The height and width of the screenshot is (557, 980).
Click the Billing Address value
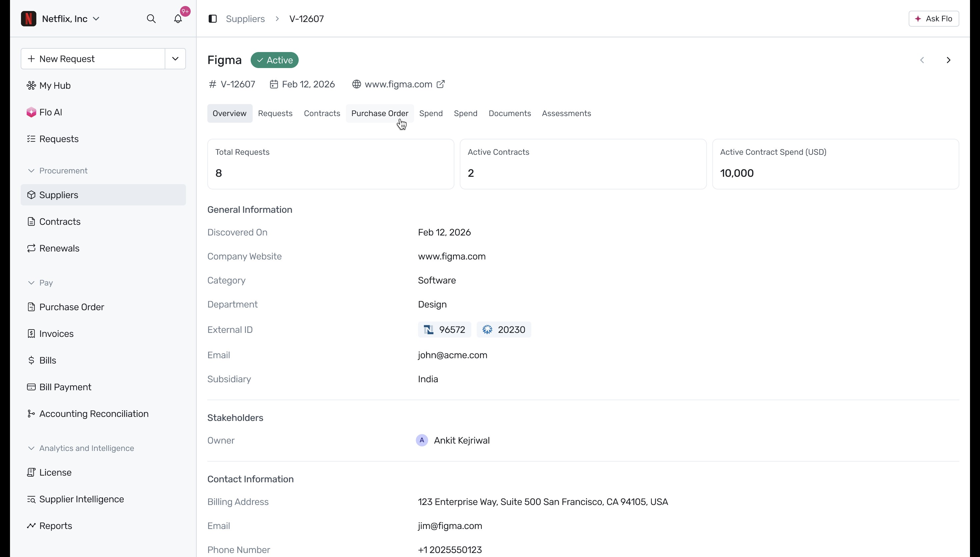[543, 502]
